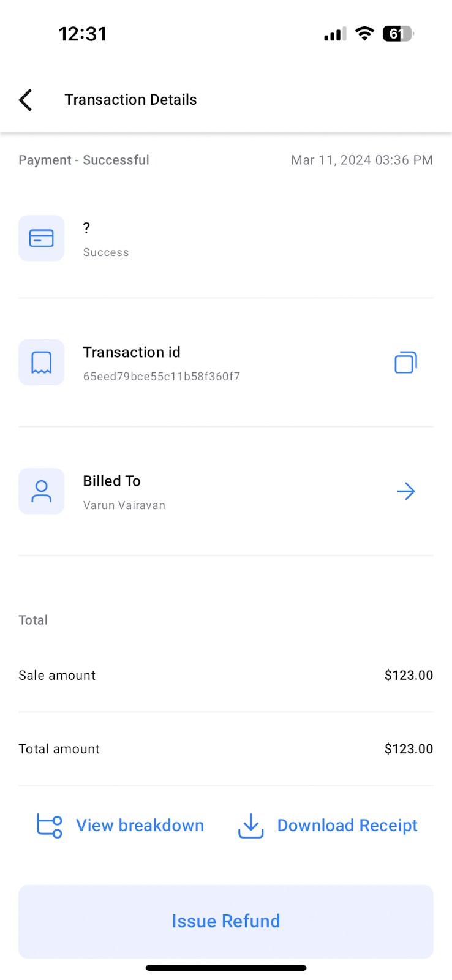Tap the Payment - Successful status label
This screenshot has height=980, width=452.
[84, 160]
